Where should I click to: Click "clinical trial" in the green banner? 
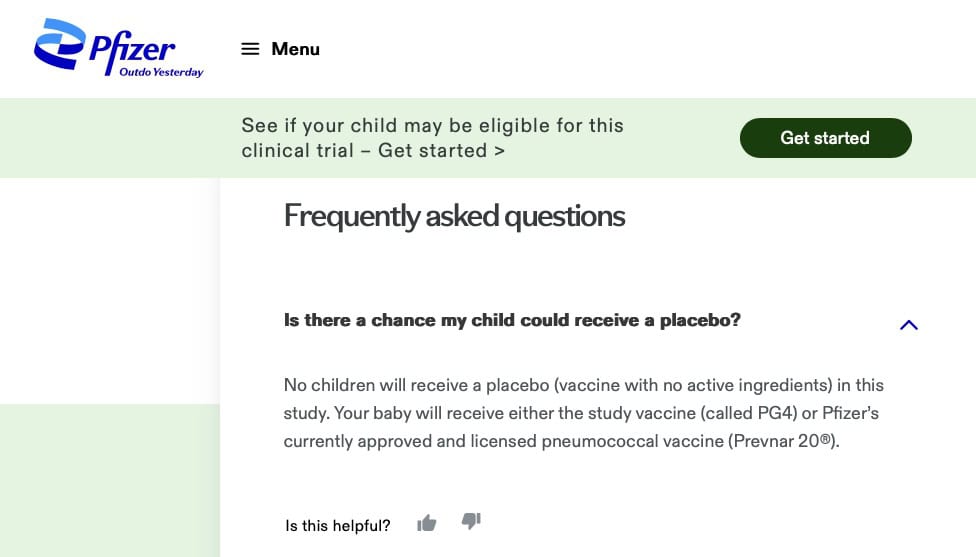pyautogui.click(x=297, y=151)
